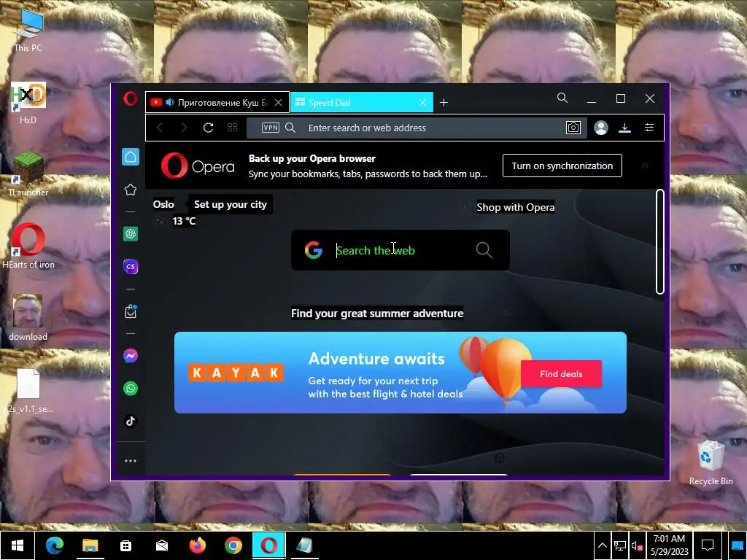
Task: Open the clock showing 7:01 AM
Action: point(670,545)
